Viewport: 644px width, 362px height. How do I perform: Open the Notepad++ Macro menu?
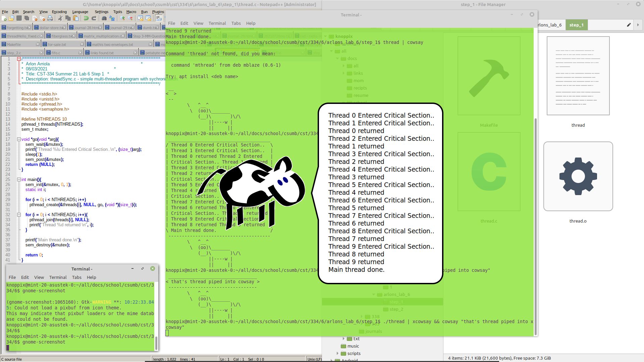(x=131, y=12)
